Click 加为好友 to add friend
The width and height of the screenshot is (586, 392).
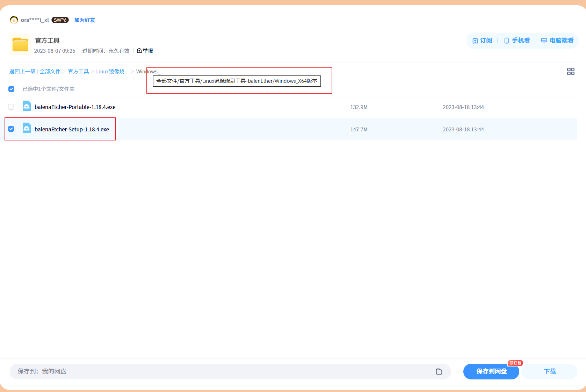coord(85,20)
